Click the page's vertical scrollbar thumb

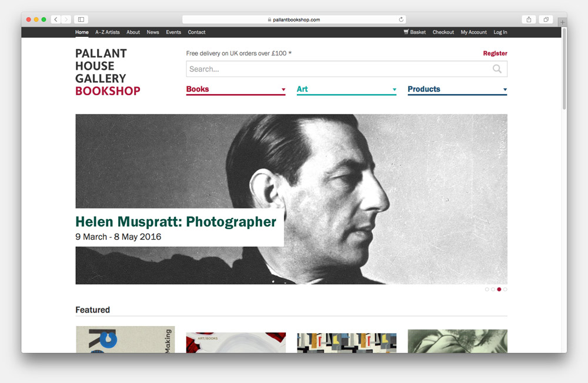pyautogui.click(x=564, y=69)
